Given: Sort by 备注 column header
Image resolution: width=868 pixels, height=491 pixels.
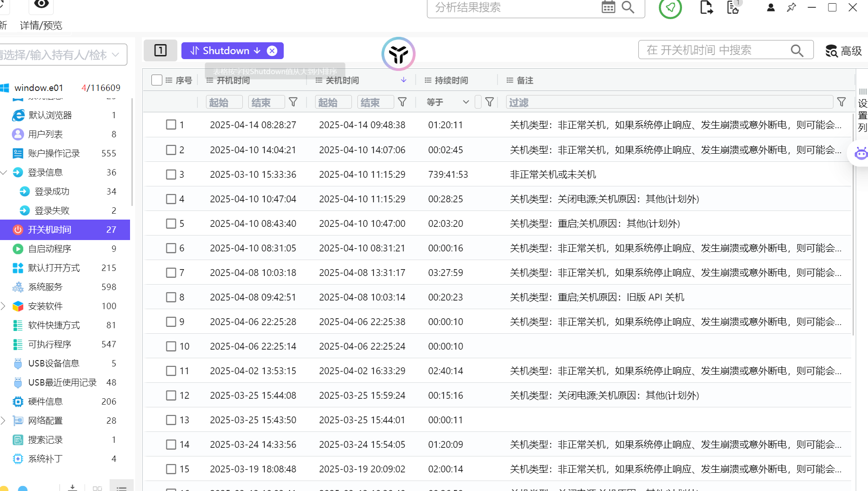Looking at the screenshot, I should pos(525,80).
